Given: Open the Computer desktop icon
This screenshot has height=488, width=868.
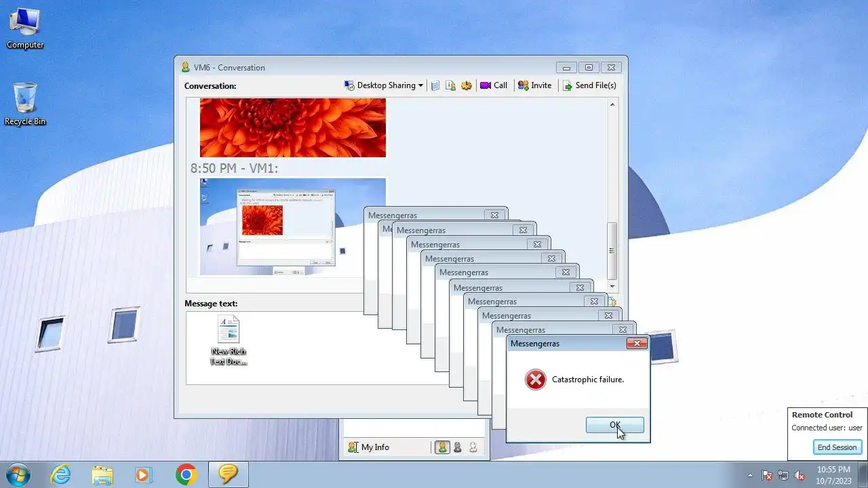Looking at the screenshot, I should point(25,28).
